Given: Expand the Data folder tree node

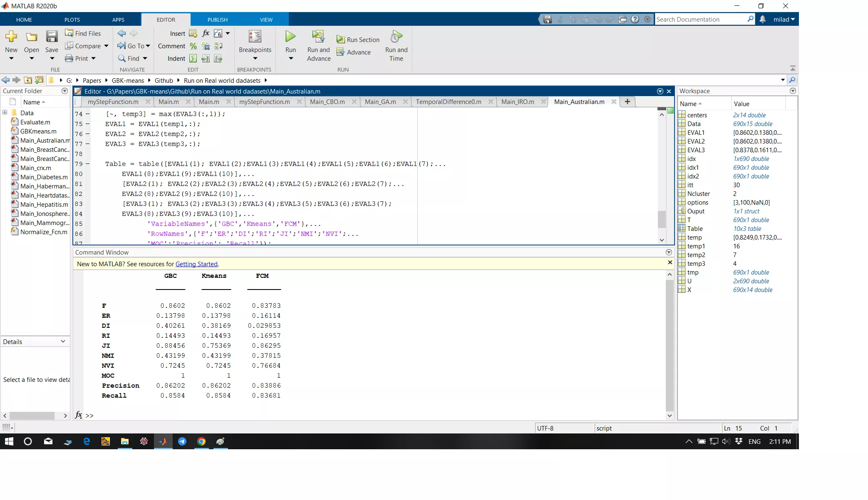Looking at the screenshot, I should tap(5, 112).
